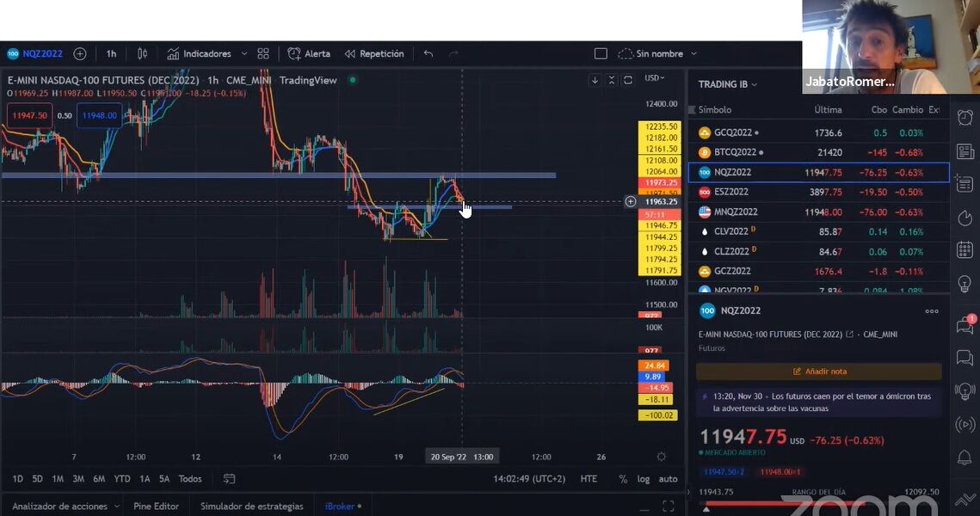Add symbol with the plus circle icon
The height and width of the screenshot is (516, 980).
coord(80,53)
